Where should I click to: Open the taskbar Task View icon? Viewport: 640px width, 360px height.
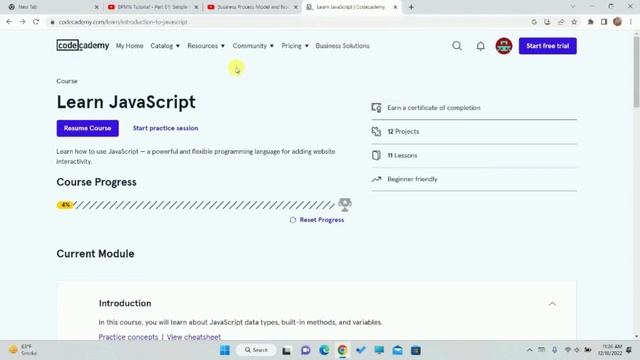tap(287, 350)
